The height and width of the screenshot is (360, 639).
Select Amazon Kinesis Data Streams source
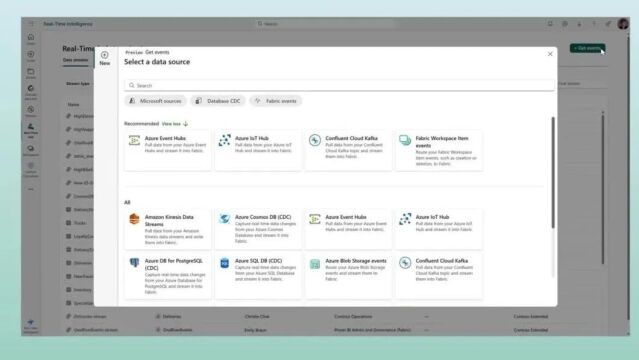tap(167, 229)
